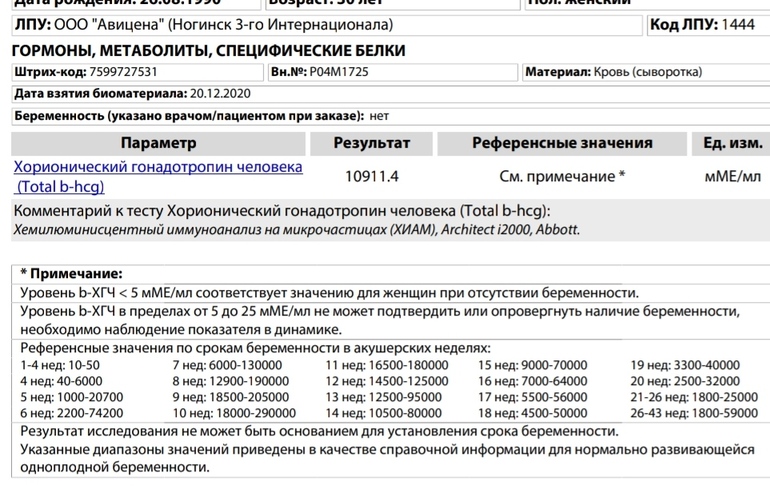Click the См. примечание * reference cell
Screen dimensions: 770x497
[x=562, y=177]
